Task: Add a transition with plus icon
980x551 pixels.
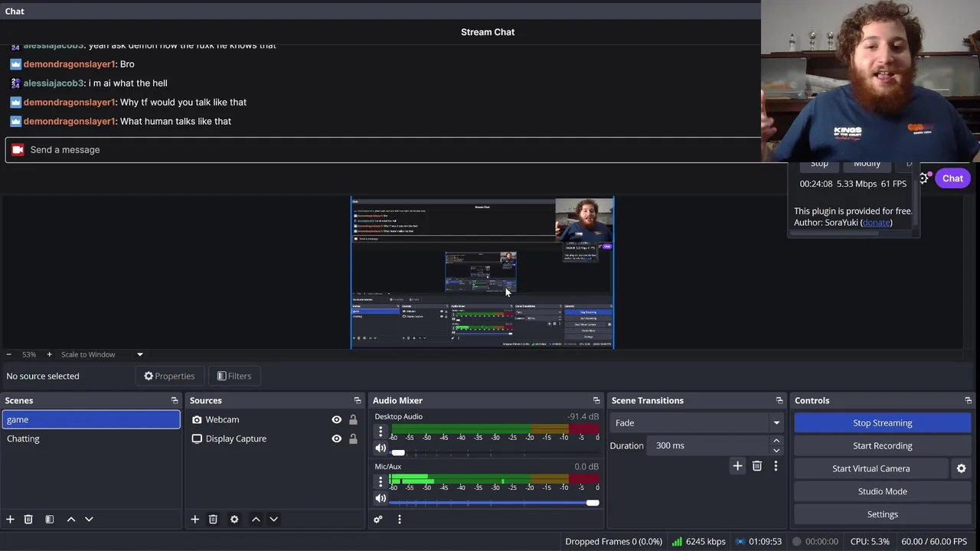Action: click(x=737, y=465)
